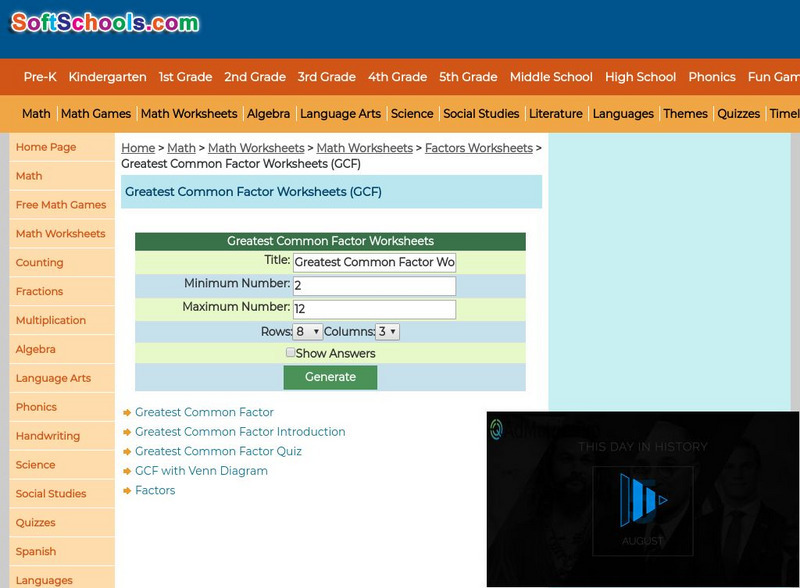
Task: Open the Greatest Common Factor Quiz link
Action: [x=218, y=452]
